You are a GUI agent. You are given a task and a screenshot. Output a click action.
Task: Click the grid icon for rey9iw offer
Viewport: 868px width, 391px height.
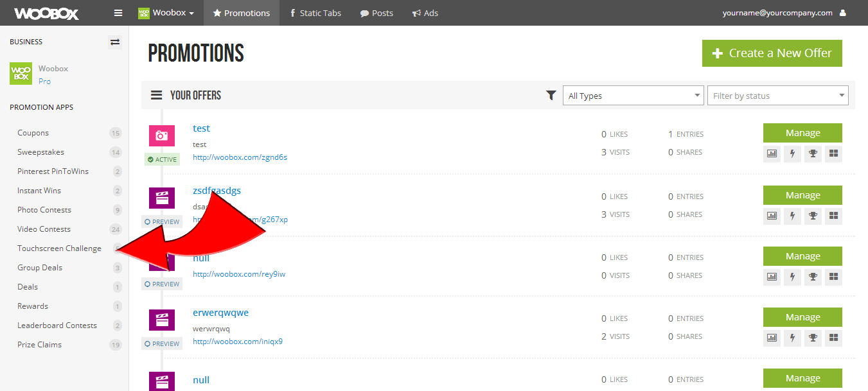[x=833, y=277]
